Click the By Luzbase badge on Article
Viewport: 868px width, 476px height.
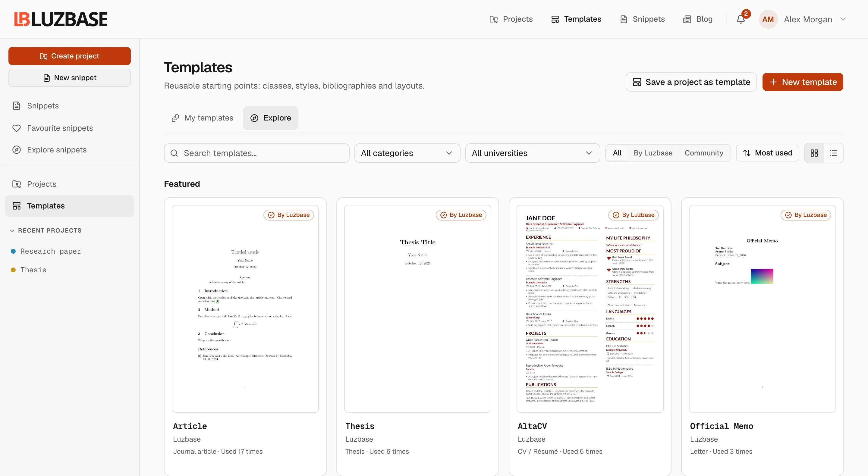pos(288,215)
